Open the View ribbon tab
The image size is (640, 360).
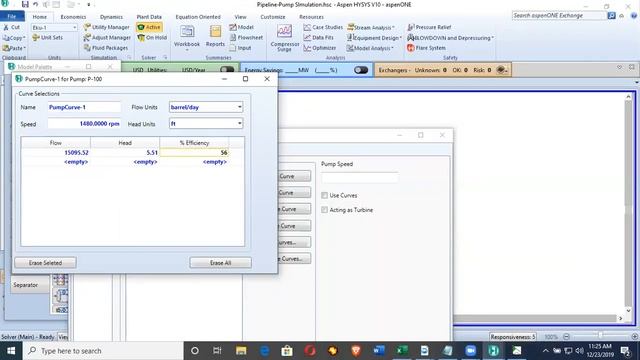point(240,17)
